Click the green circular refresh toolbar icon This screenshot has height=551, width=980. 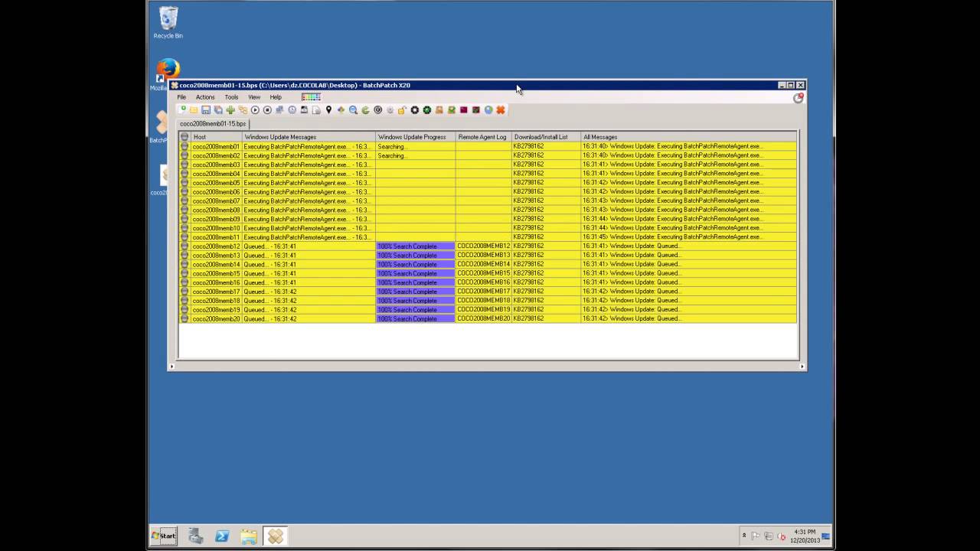pyautogui.click(x=365, y=110)
